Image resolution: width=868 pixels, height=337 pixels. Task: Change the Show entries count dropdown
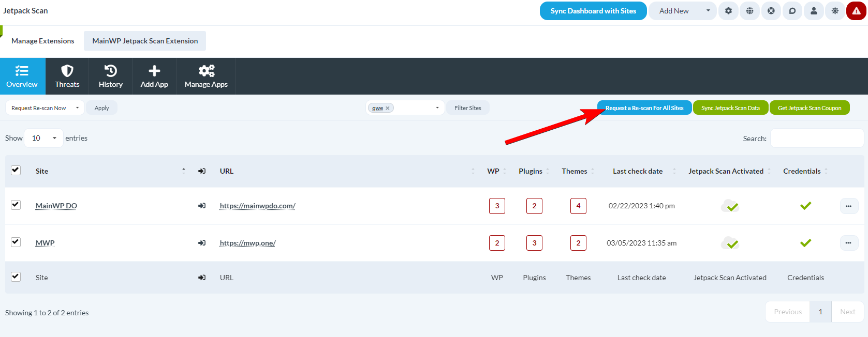(44, 138)
